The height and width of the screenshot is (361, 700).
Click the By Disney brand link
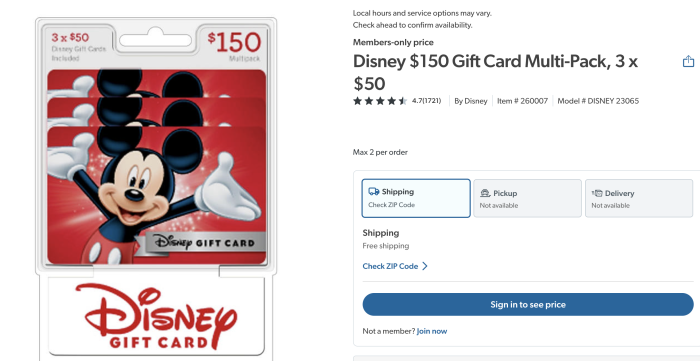pyautogui.click(x=471, y=101)
